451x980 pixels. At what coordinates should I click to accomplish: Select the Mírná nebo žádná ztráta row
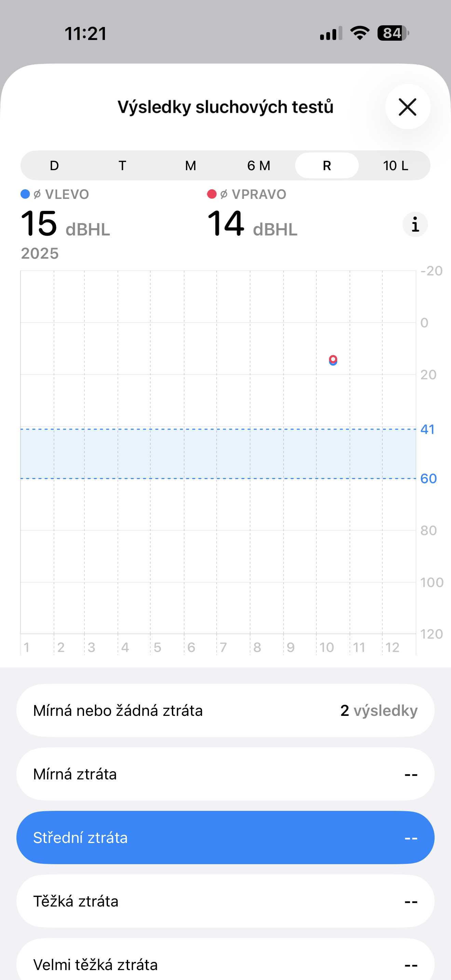pos(225,710)
